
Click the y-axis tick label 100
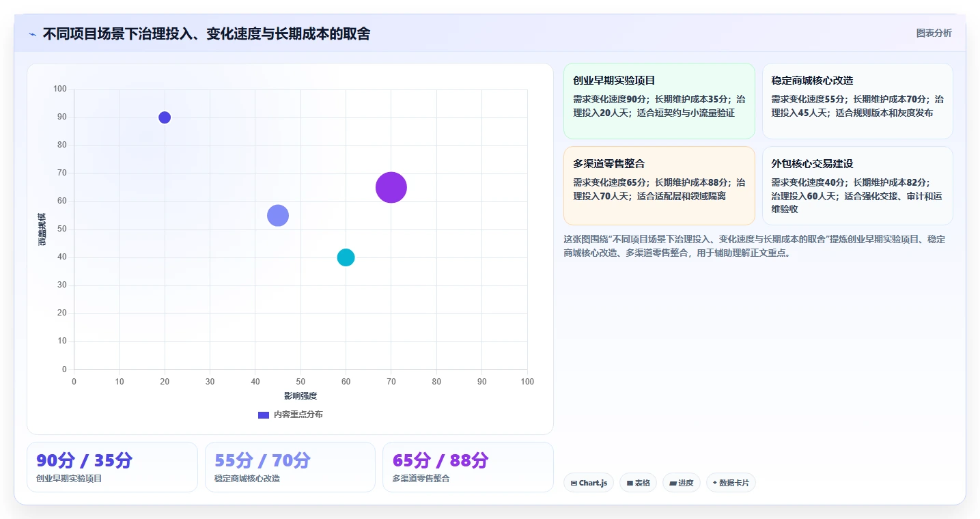[60, 89]
